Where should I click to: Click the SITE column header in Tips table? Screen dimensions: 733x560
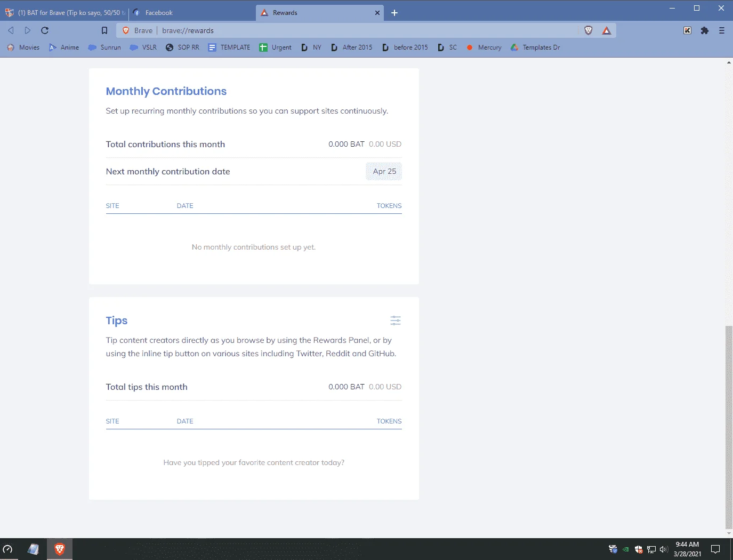coord(112,421)
